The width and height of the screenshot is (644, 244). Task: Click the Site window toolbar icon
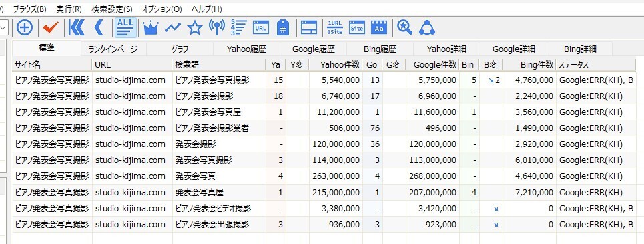357,28
